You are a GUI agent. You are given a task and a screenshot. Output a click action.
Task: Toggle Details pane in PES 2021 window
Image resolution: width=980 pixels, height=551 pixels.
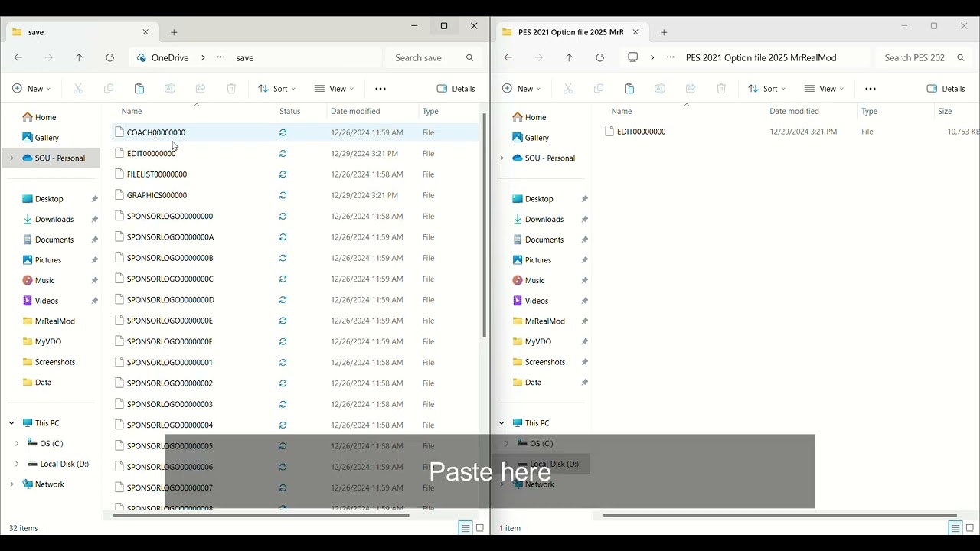point(946,89)
